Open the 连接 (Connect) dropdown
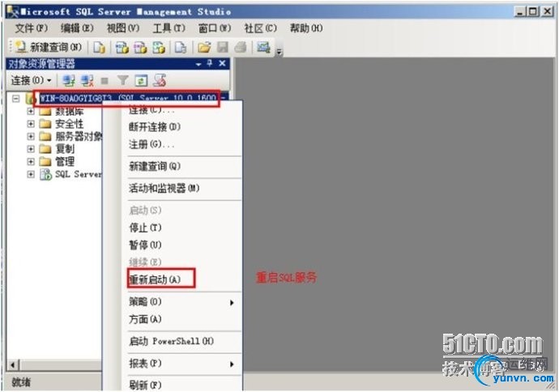The width and height of the screenshot is (559, 392). pos(31,80)
